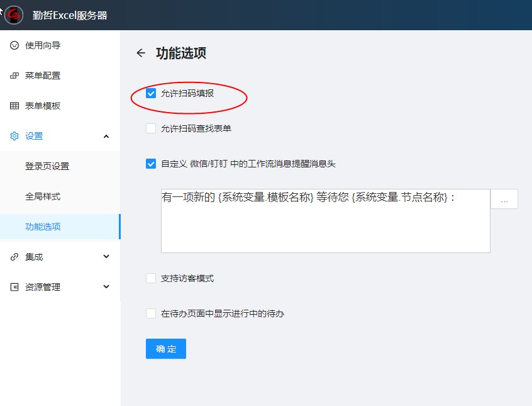Expand the 集成 menu chevron
The image size is (532, 406).
pos(106,257)
